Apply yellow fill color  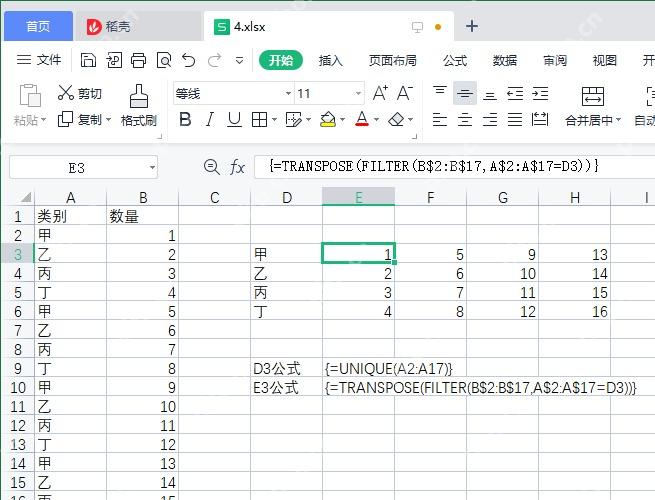click(x=328, y=120)
